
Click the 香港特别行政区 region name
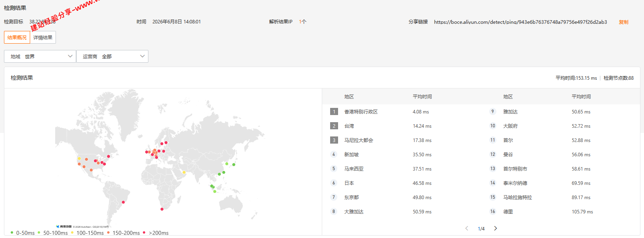point(361,112)
